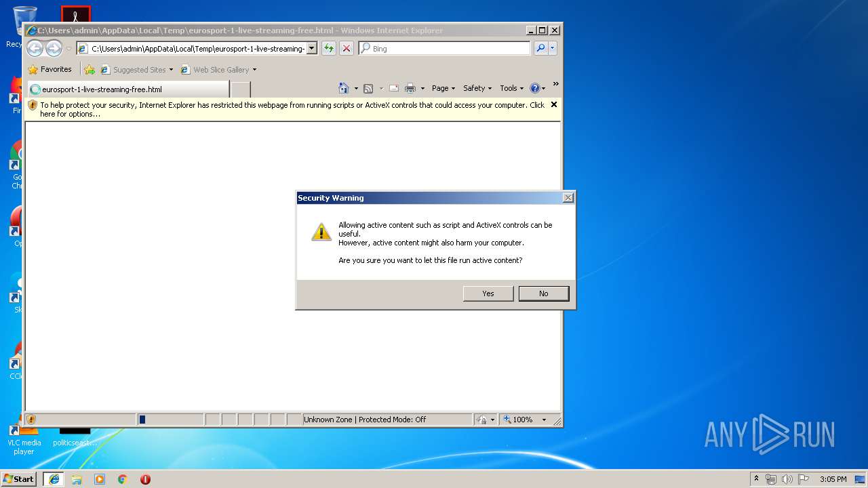The height and width of the screenshot is (488, 868).
Task: Click the 3:05 PM system clock
Action: [833, 479]
